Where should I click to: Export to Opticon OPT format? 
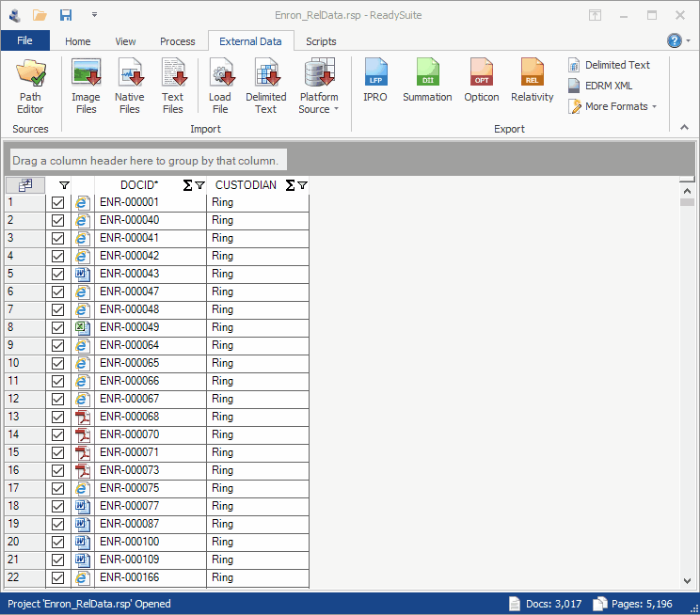[x=482, y=81]
